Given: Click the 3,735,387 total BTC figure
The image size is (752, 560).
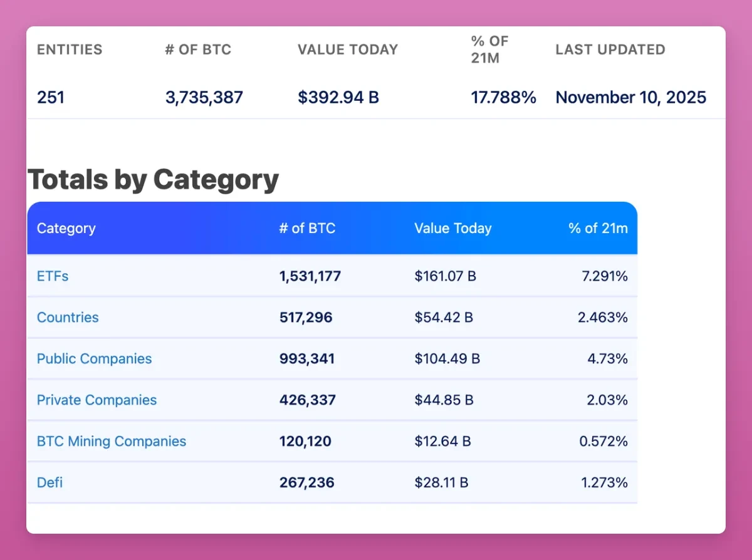Looking at the screenshot, I should pyautogui.click(x=204, y=97).
